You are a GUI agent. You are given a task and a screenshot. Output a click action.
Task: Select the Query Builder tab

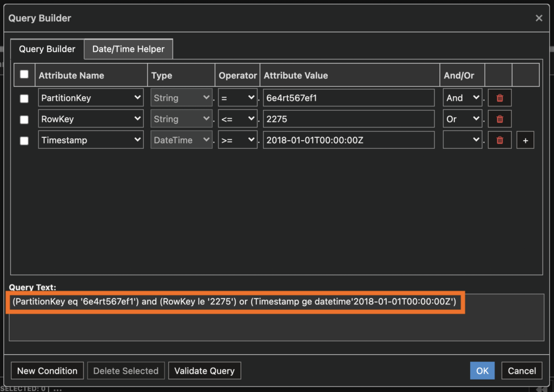tap(47, 49)
